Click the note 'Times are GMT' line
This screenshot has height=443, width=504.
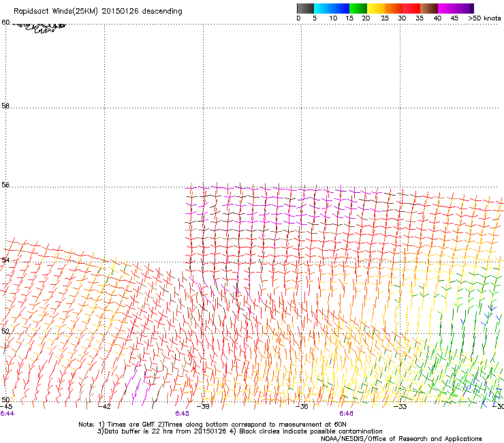point(212,425)
